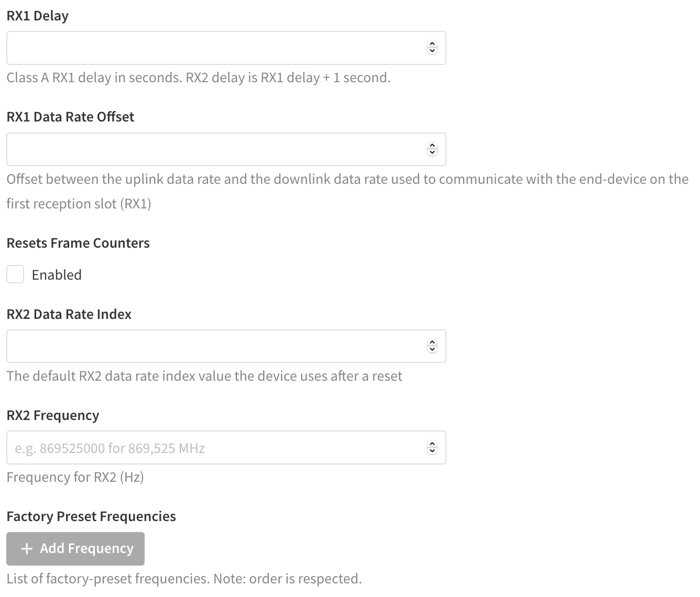Click the RX2 Frequency field label
Viewport: 700px width, 597px height.
pos(53,415)
